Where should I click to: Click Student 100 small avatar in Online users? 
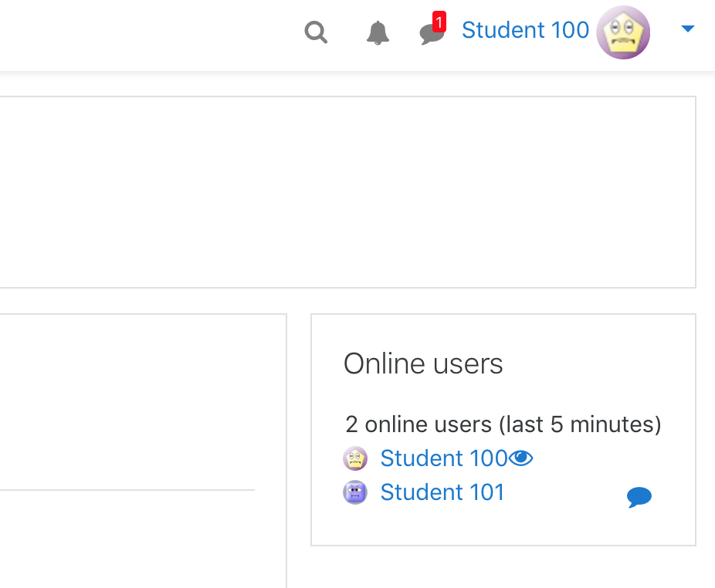click(x=355, y=458)
